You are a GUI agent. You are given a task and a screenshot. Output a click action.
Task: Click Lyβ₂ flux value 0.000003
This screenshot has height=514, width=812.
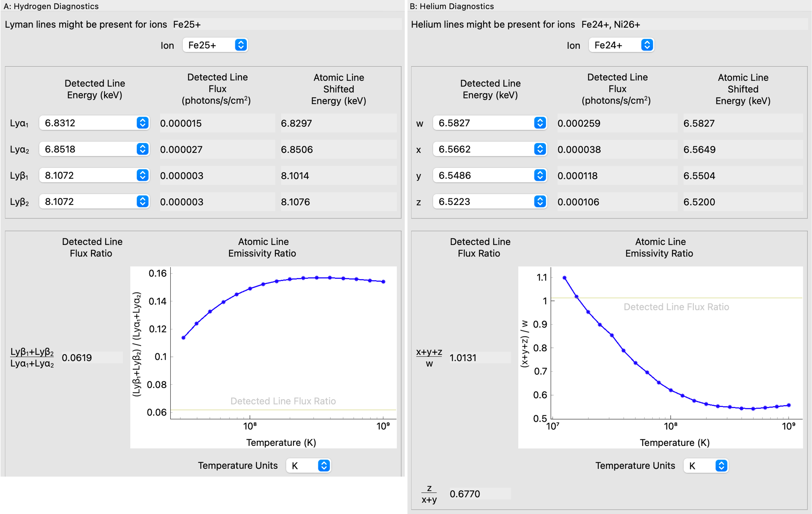point(217,202)
